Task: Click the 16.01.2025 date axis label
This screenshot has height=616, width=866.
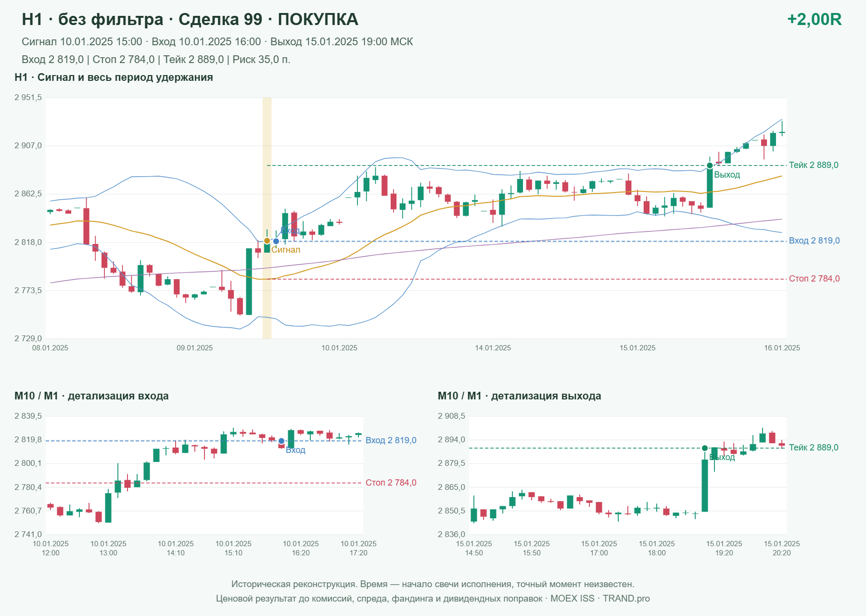Action: click(782, 348)
